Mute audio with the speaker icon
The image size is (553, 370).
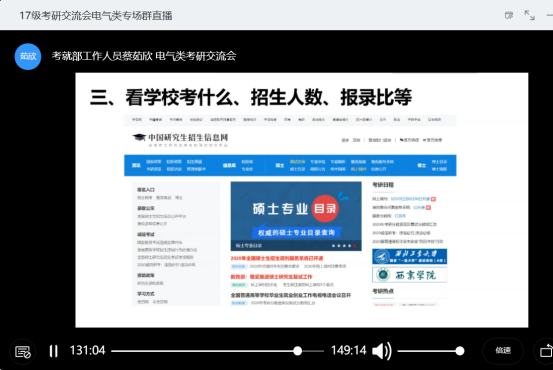pyautogui.click(x=382, y=351)
